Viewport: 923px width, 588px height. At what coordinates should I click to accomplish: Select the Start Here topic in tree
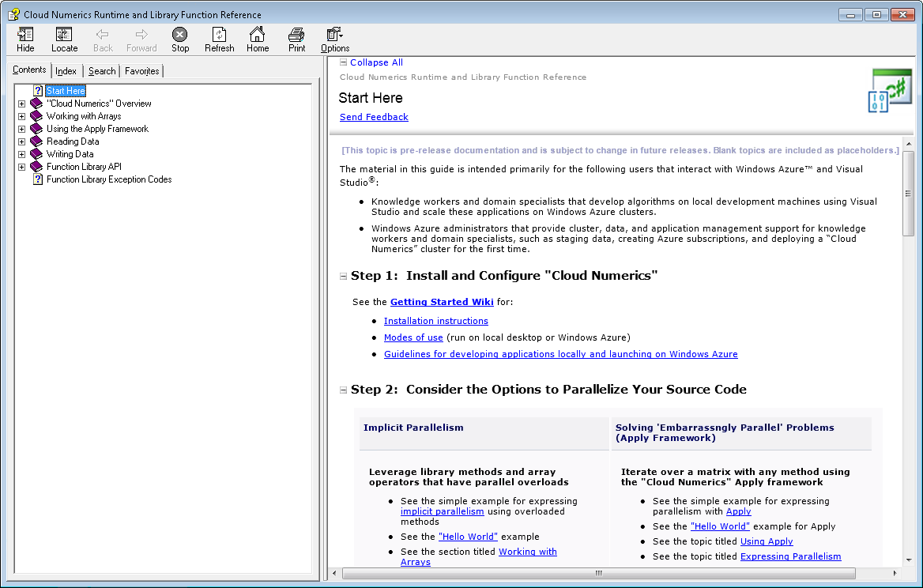pyautogui.click(x=66, y=91)
